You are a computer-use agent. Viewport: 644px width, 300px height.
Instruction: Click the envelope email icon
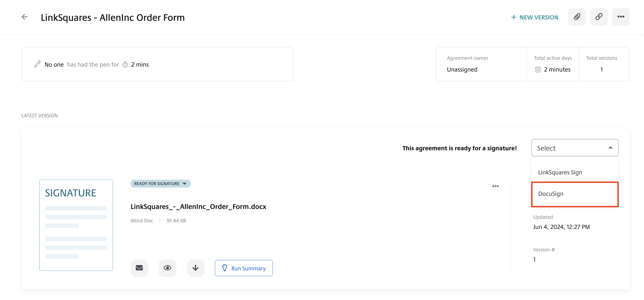[x=139, y=268]
